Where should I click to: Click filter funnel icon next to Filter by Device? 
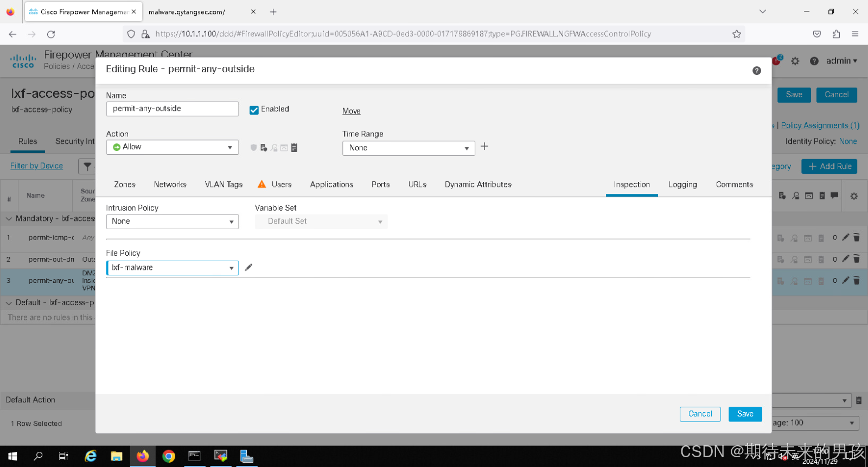tap(87, 166)
